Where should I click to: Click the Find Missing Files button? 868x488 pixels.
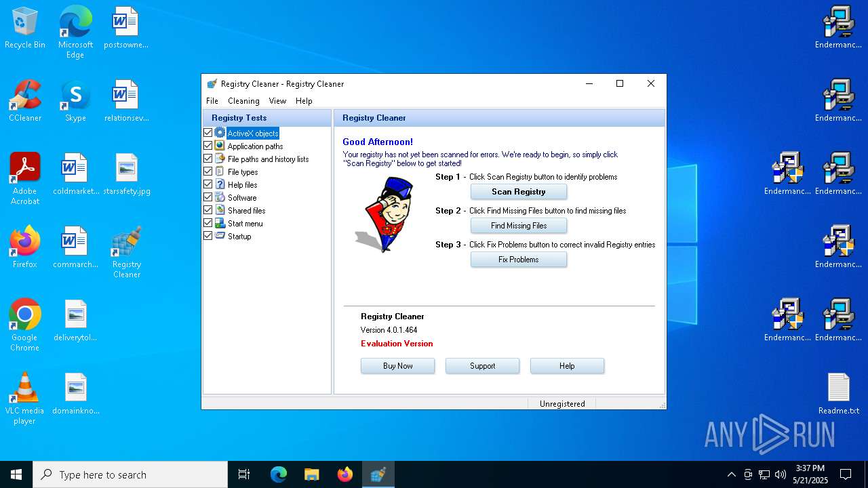click(x=519, y=226)
